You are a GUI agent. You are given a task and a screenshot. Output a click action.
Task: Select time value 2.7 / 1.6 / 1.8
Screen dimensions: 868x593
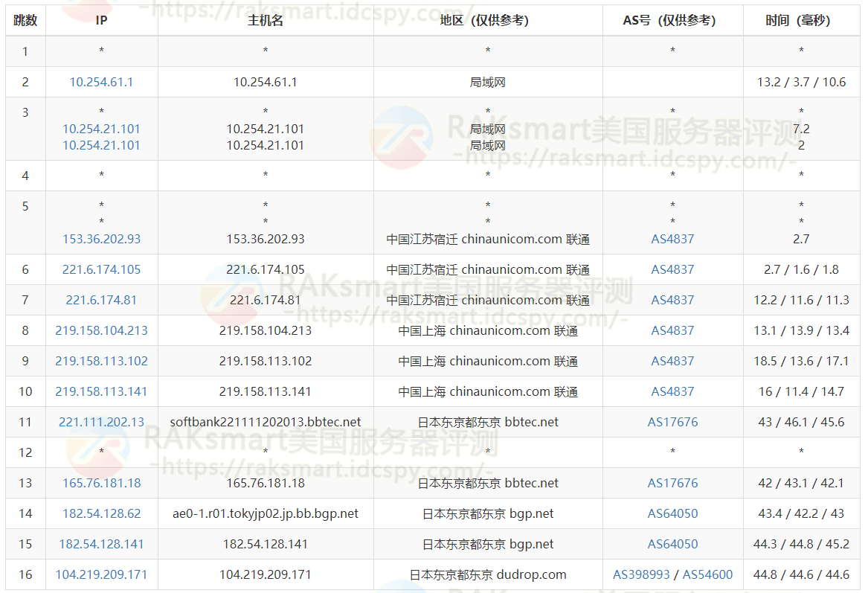(x=801, y=269)
